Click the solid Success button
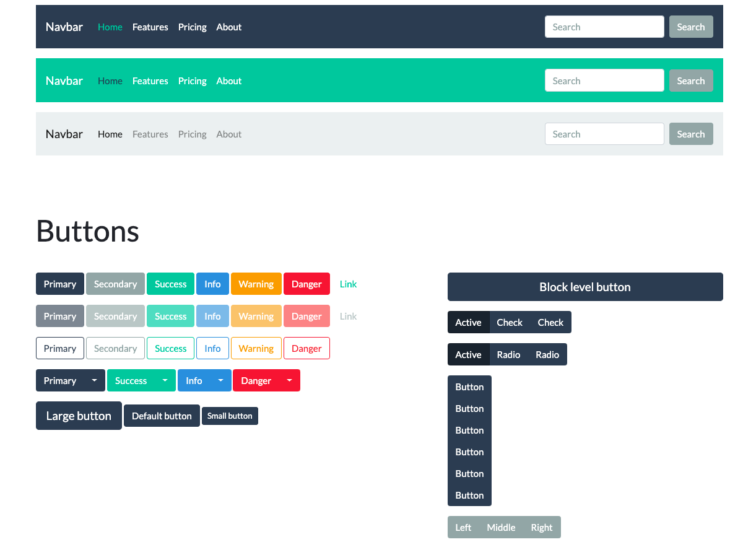 click(170, 284)
